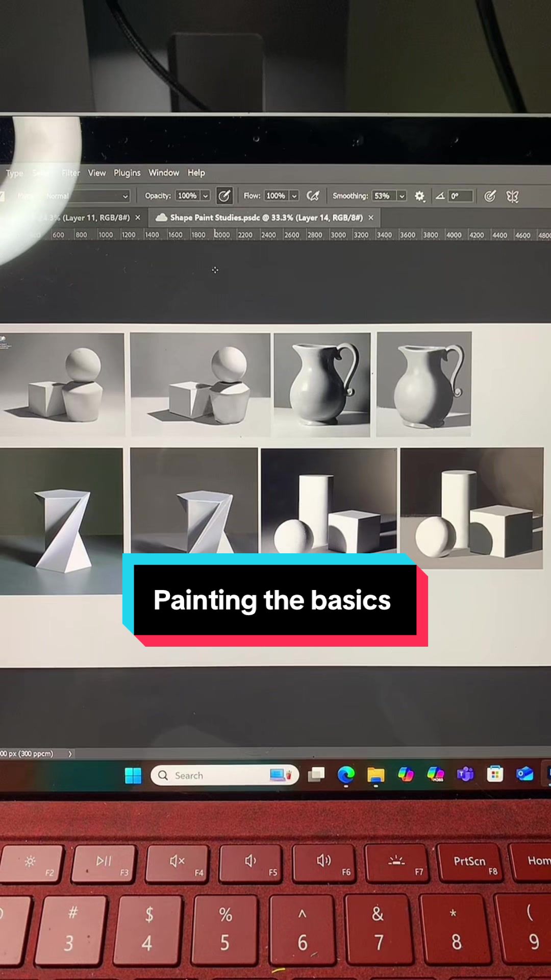Open smoothing options gear

coord(419,196)
